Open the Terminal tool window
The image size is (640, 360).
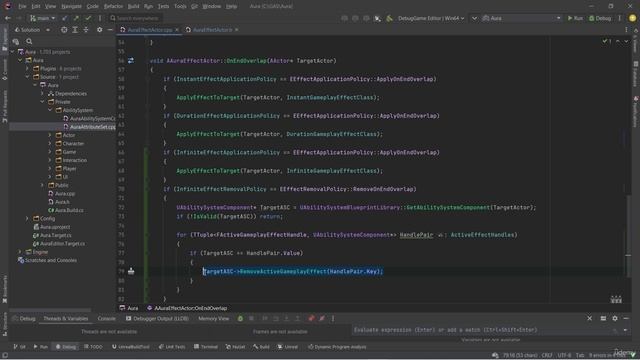click(206, 347)
